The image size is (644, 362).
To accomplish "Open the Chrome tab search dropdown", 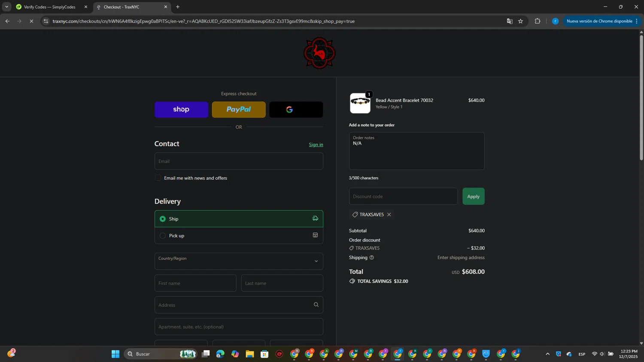I will click(x=6, y=7).
